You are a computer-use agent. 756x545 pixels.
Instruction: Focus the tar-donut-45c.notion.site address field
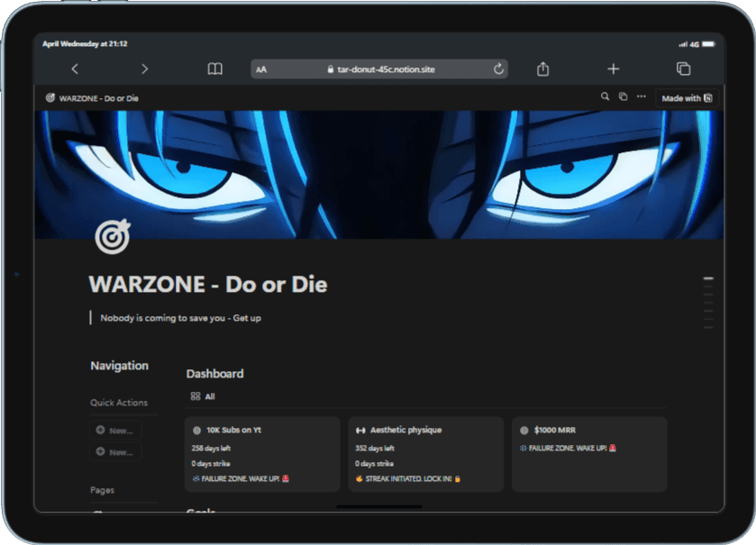379,68
